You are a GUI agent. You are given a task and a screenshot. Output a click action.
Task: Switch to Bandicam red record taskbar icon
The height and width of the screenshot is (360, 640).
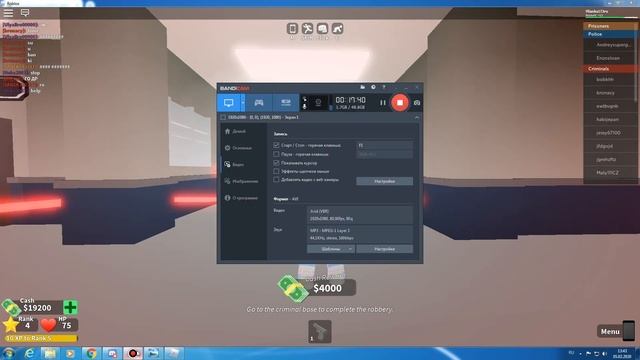[133, 353]
